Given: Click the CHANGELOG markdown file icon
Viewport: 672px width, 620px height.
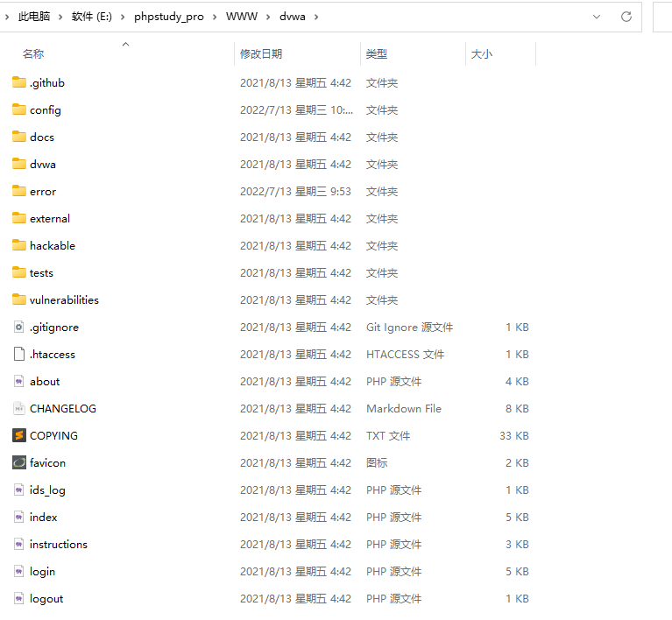Looking at the screenshot, I should (19, 408).
